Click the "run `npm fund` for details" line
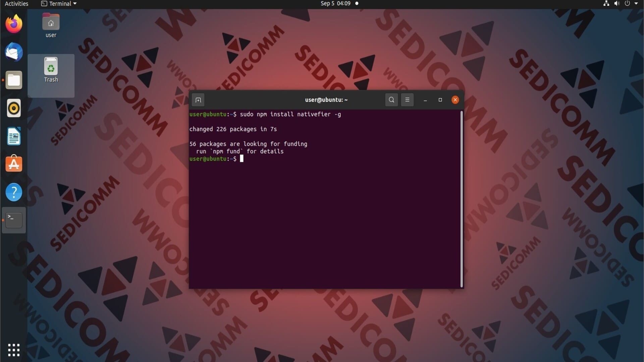The image size is (644, 362). click(240, 152)
